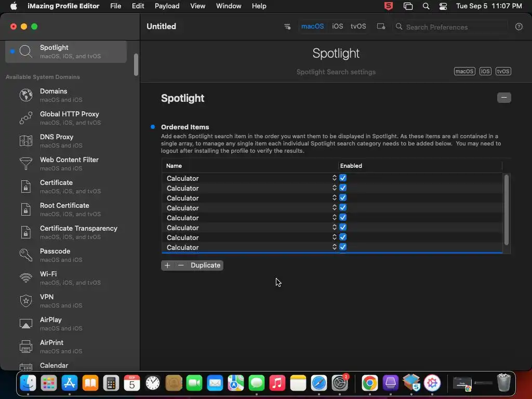Click the device icon beside tvOS tab
Screen dimensions: 532x399
[x=381, y=26]
